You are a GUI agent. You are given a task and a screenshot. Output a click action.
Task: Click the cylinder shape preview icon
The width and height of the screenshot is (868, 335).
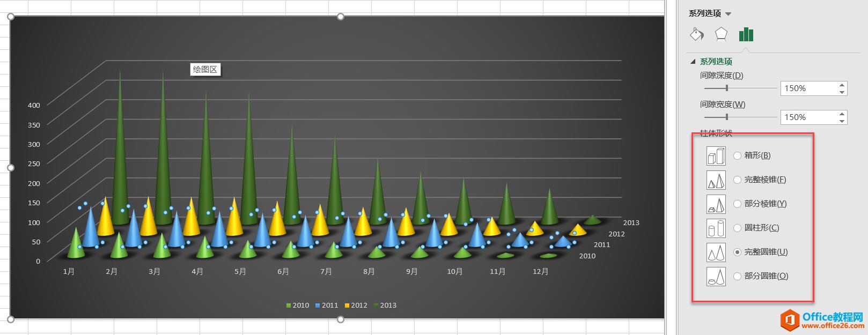[716, 228]
